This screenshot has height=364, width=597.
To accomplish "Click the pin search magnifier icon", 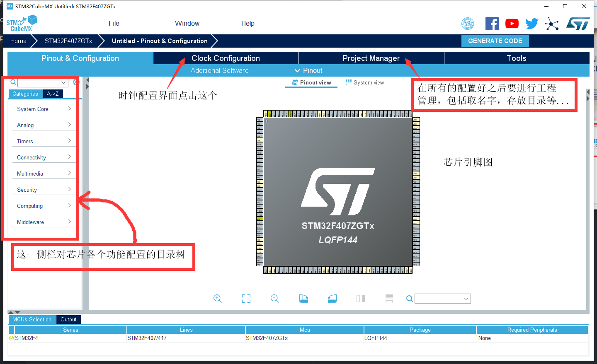I will [x=410, y=299].
